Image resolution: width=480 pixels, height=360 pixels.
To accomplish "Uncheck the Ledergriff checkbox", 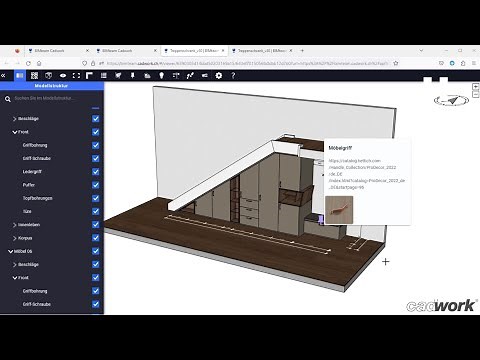I will pos(96,172).
